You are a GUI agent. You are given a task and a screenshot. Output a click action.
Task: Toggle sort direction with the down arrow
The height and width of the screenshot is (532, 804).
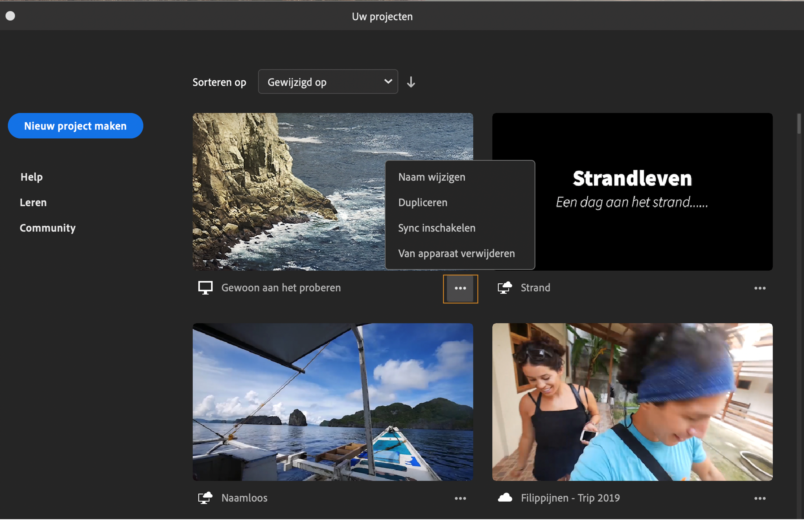point(411,82)
